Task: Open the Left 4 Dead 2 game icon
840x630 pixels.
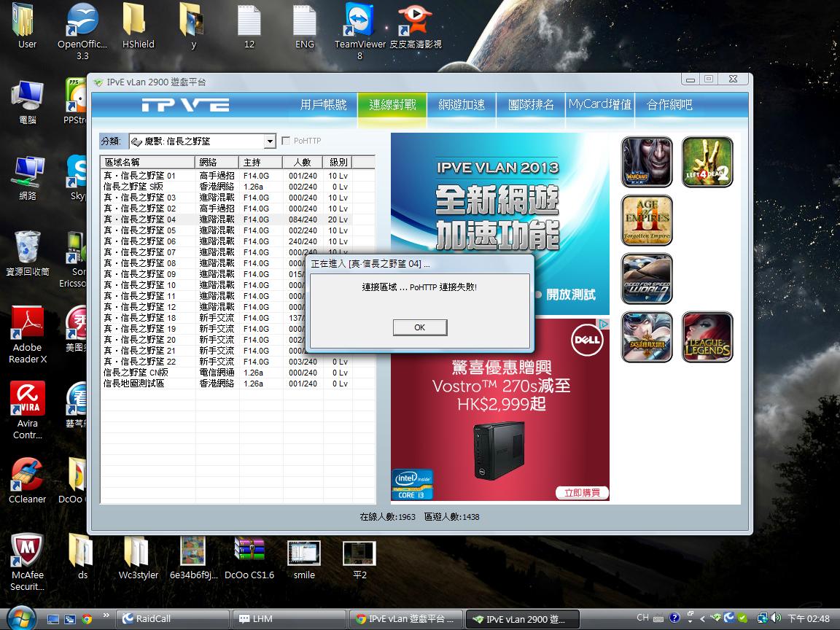Action: (x=707, y=162)
